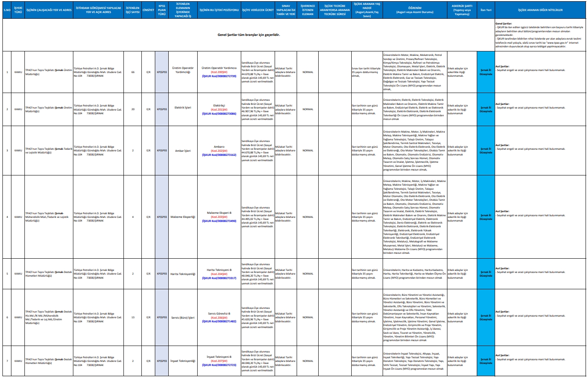Open İŞKUR Kod/00008272739 link
This screenshot has width=588, height=377.
coord(219,76)
